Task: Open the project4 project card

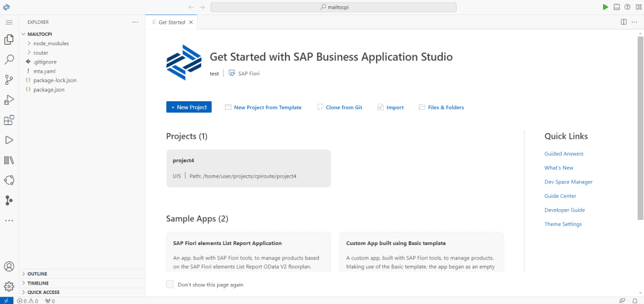Action: click(x=248, y=168)
